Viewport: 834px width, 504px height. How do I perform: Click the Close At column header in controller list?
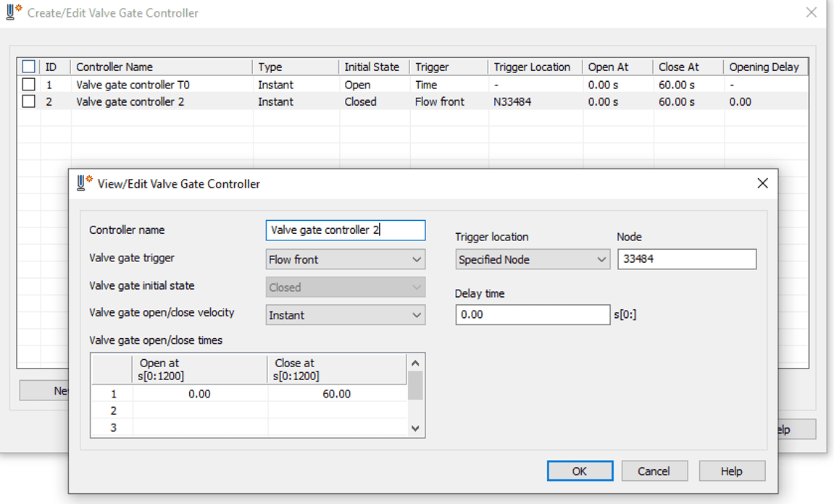pyautogui.click(x=688, y=67)
